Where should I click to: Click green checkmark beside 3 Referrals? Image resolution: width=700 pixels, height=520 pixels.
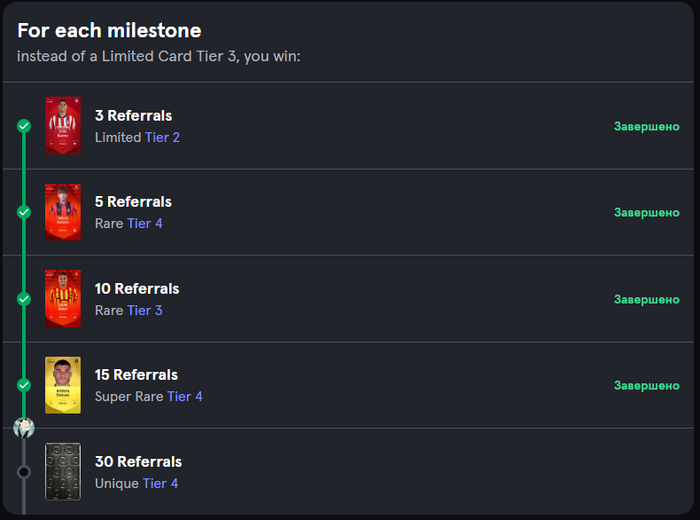point(24,126)
